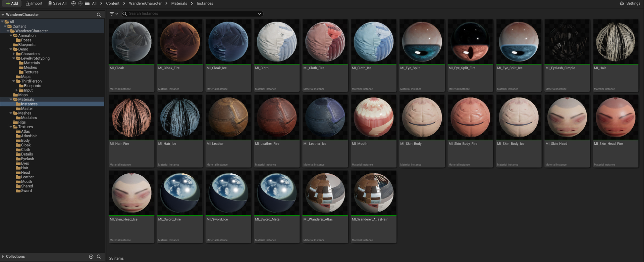
Task: Select the Eyelash folder in tree
Action: coord(28,159)
